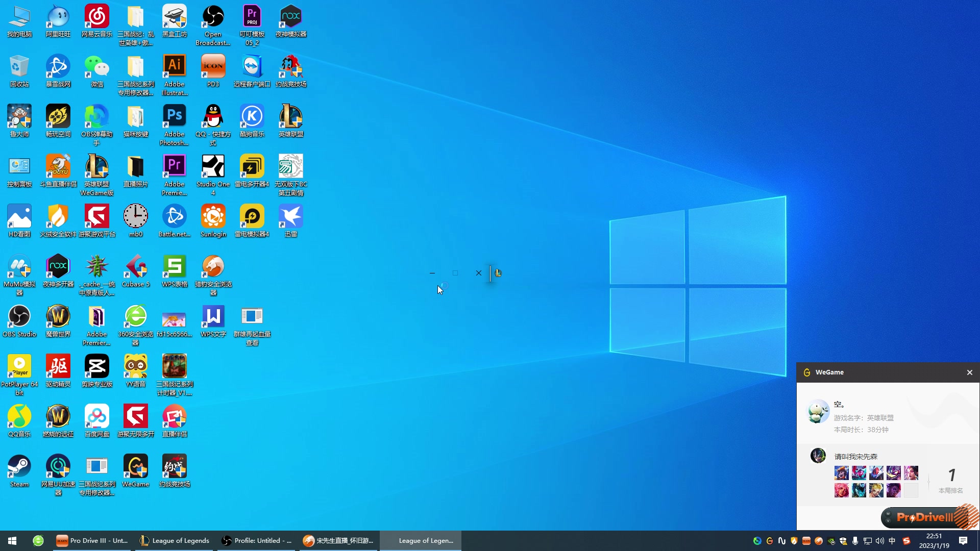Image resolution: width=980 pixels, height=551 pixels.
Task: Open the 英雄联盟 icon below 约战竞技场
Action: pyautogui.click(x=290, y=116)
